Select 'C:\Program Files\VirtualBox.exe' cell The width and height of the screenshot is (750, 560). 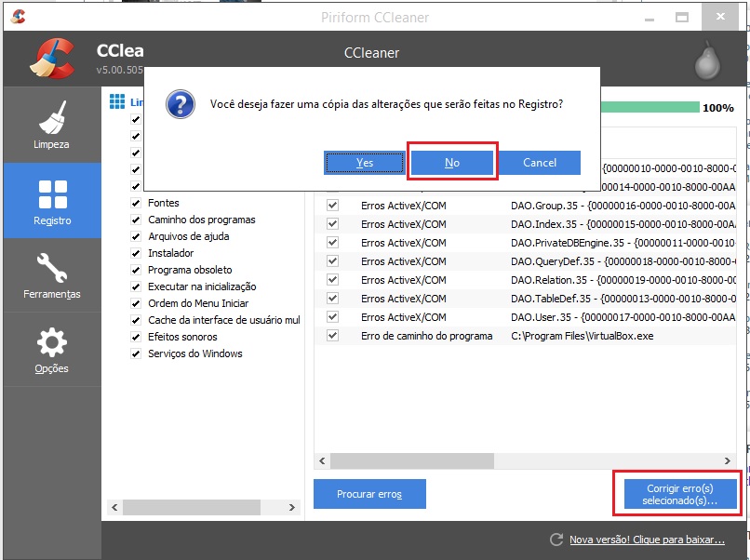click(583, 336)
